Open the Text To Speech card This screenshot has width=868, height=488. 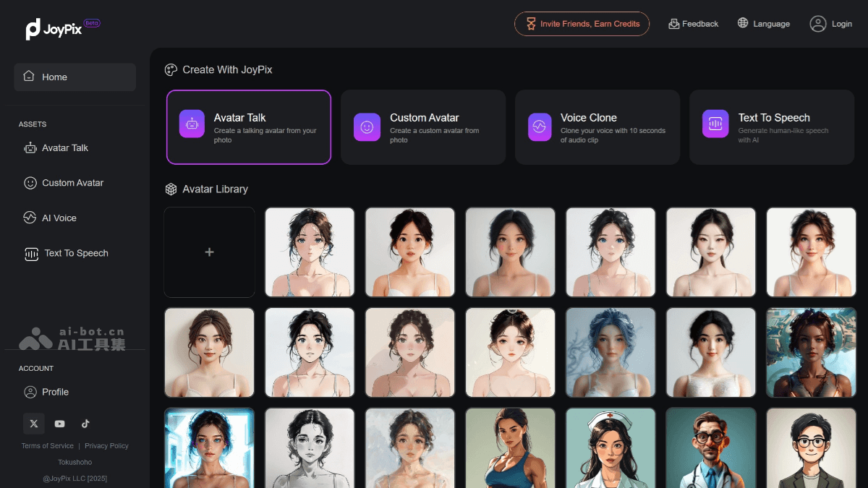pyautogui.click(x=772, y=127)
